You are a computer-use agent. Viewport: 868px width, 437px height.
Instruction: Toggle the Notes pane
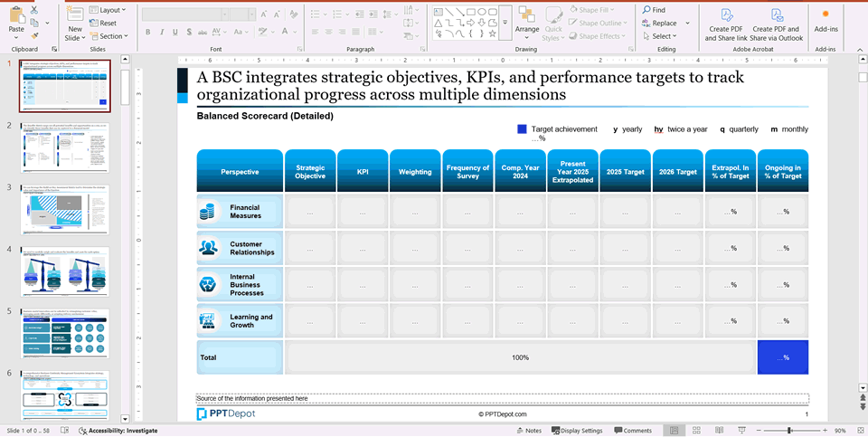point(528,431)
